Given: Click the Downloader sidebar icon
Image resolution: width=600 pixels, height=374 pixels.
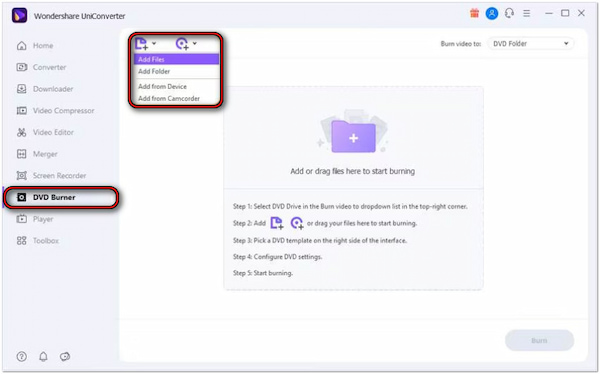Looking at the screenshot, I should coord(22,89).
